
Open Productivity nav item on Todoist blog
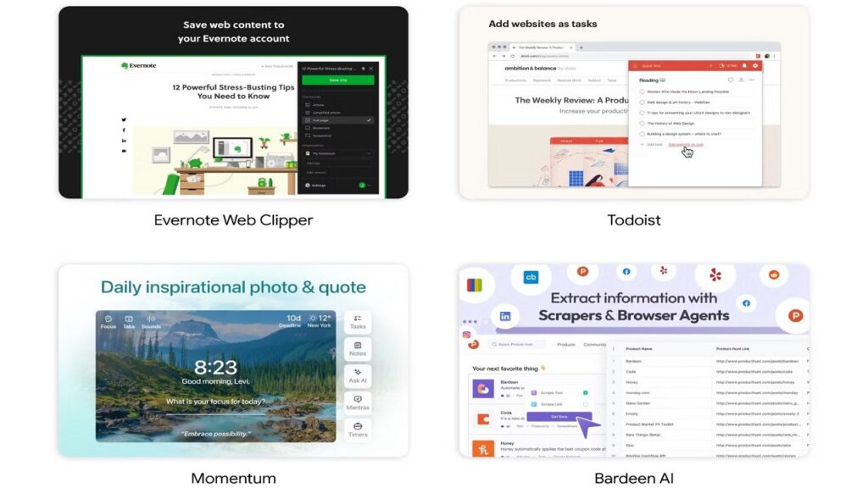tap(515, 80)
